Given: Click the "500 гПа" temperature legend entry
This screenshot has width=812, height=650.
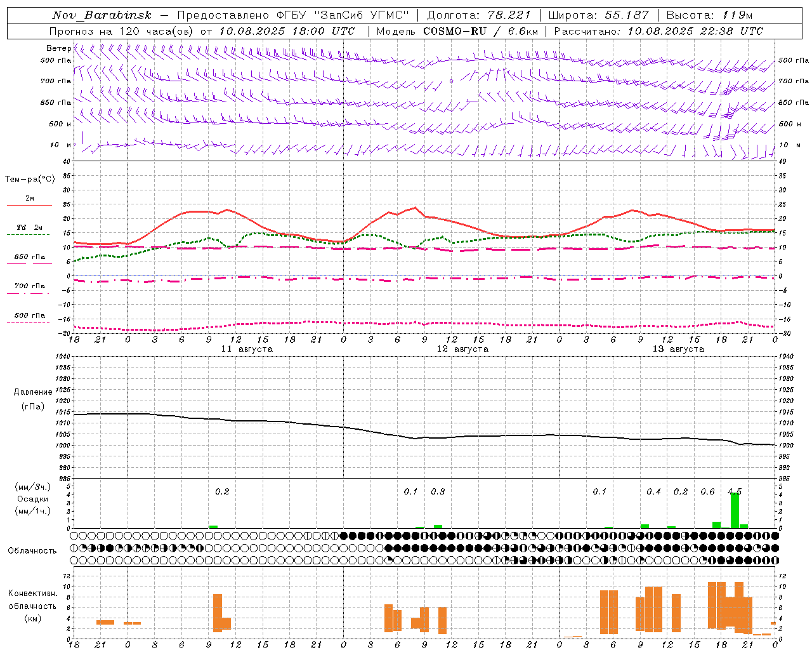Looking at the screenshot, I should (30, 315).
